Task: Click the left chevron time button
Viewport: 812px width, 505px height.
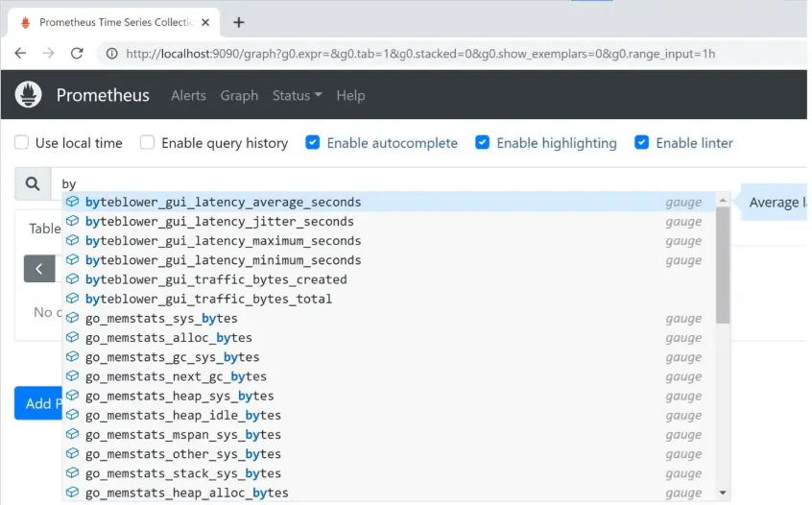Action: 39,268
